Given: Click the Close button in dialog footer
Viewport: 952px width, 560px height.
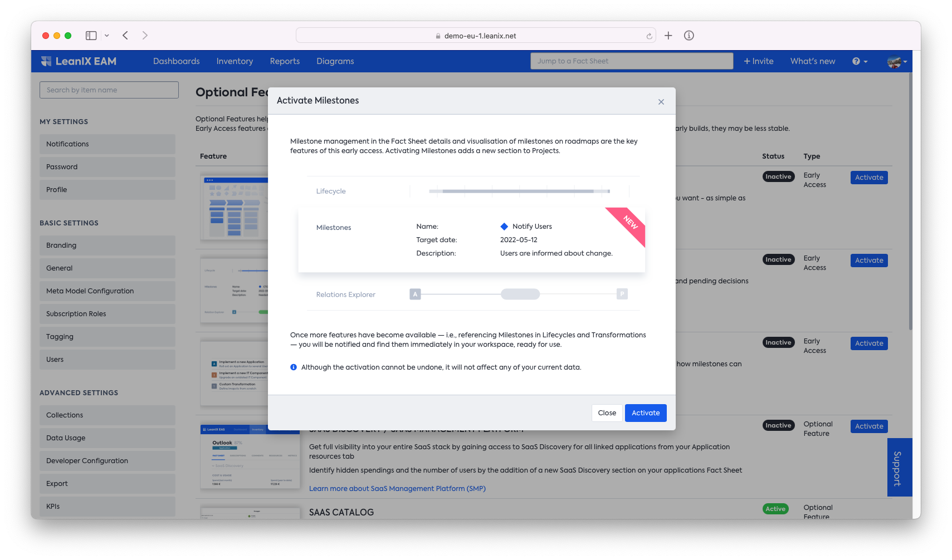Looking at the screenshot, I should point(607,413).
